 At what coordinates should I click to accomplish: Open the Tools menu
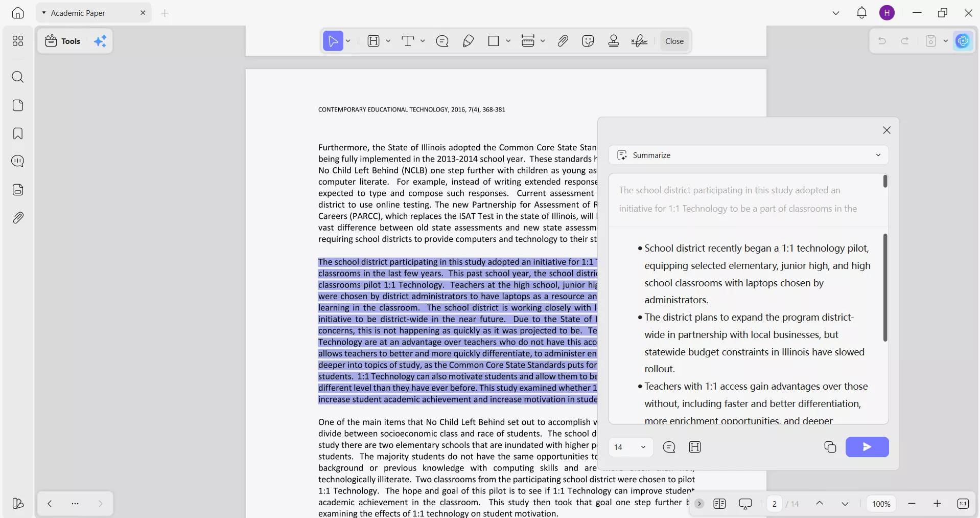(63, 41)
